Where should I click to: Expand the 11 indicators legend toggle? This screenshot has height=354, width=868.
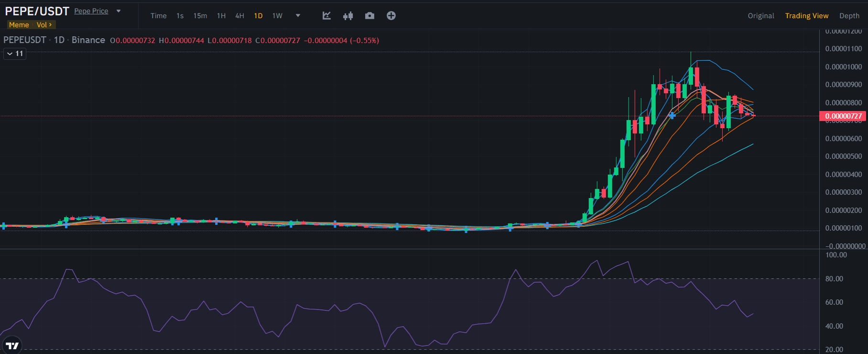[x=15, y=54]
